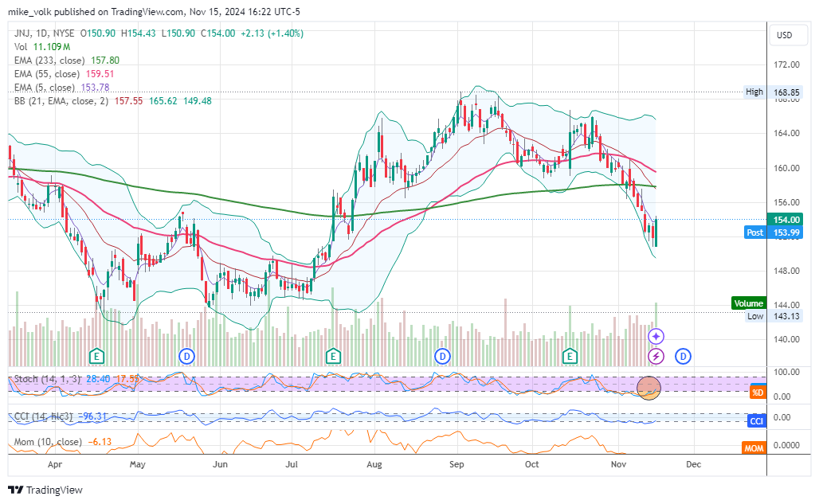Click the Low 143.13 price label

[x=773, y=316]
